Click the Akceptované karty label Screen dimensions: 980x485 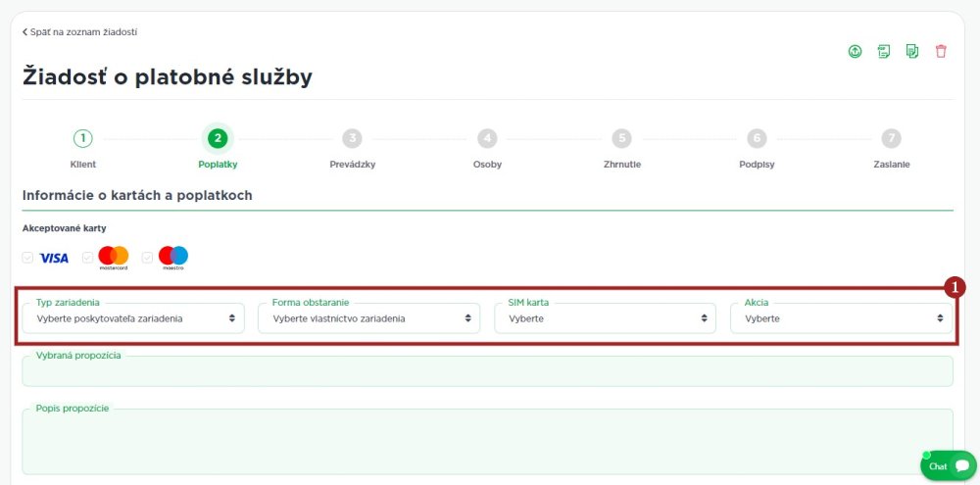(65, 228)
